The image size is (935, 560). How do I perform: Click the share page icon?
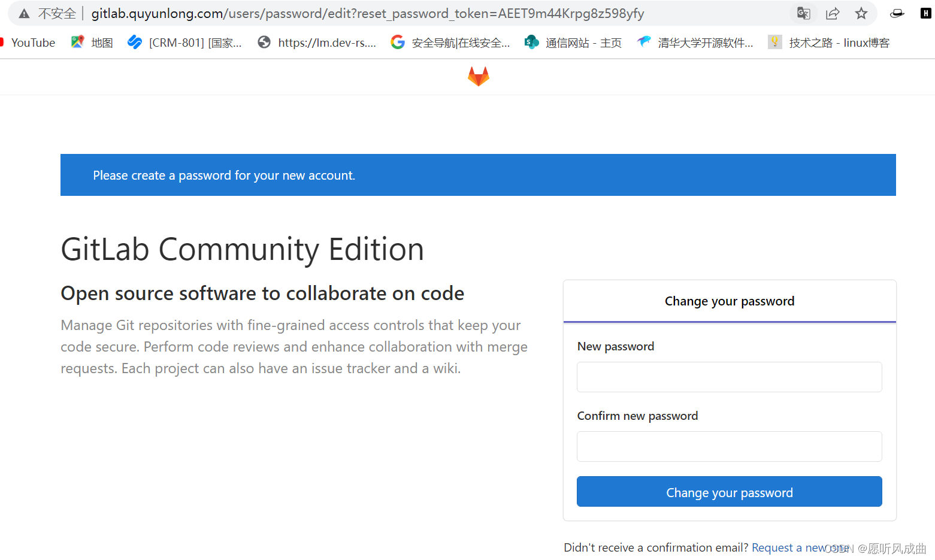pyautogui.click(x=833, y=13)
